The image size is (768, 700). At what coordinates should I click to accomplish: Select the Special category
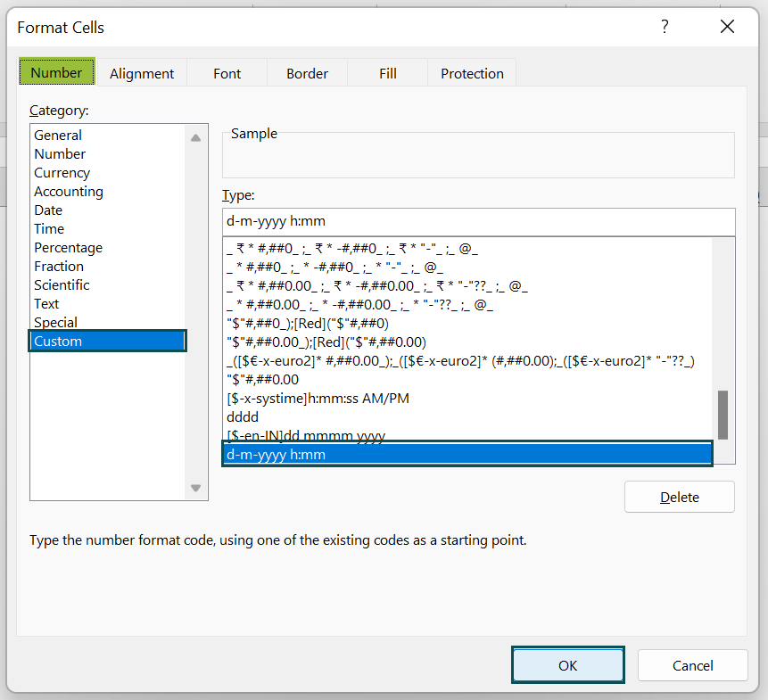[x=55, y=322]
